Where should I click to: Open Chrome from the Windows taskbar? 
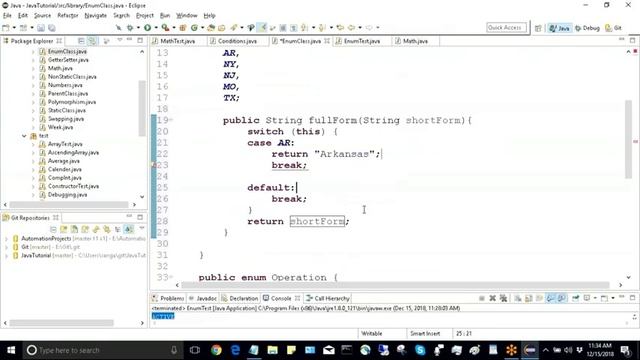pos(216,350)
